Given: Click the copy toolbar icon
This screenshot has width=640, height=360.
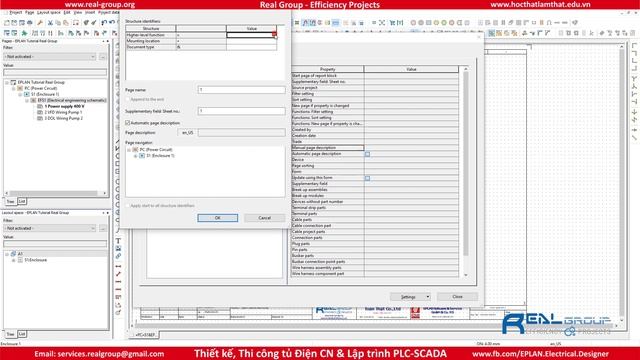Looking at the screenshot, I should (58, 23).
